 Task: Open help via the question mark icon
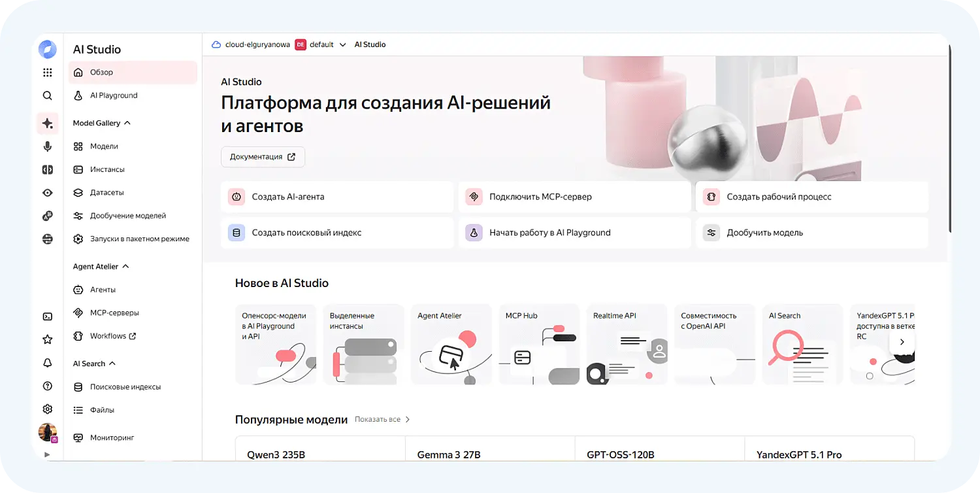click(x=47, y=386)
